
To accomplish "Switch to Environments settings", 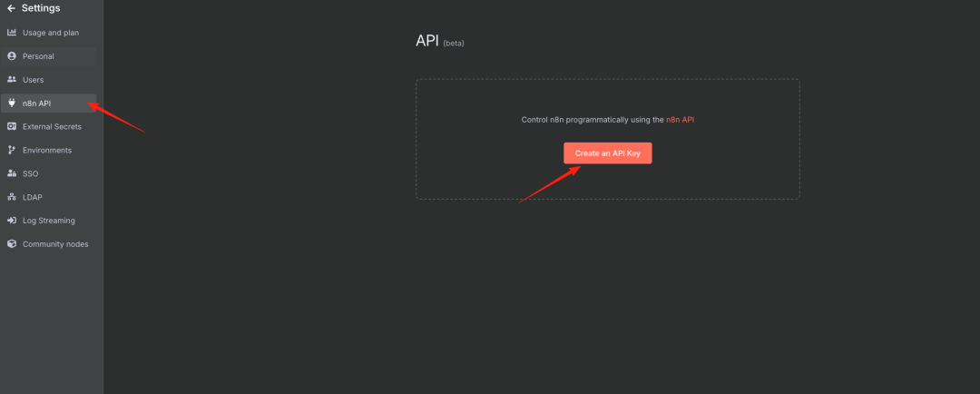I will tap(49, 150).
